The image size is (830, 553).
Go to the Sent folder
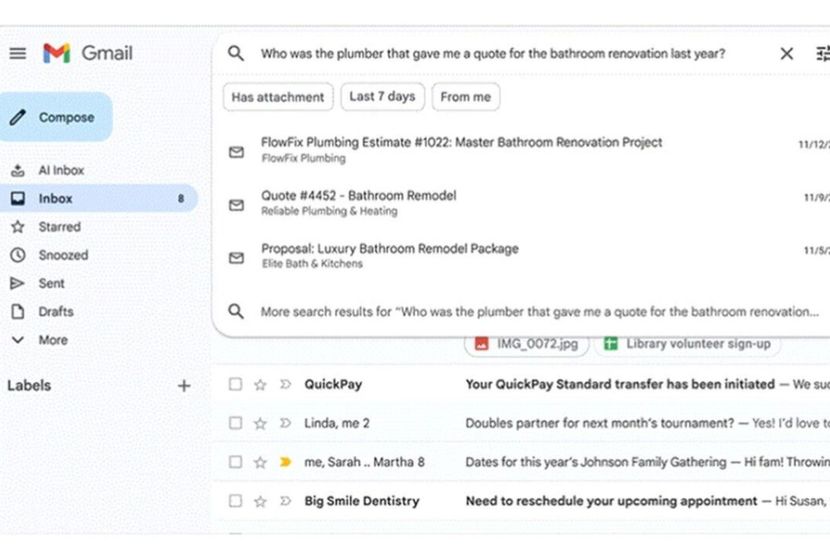(52, 283)
